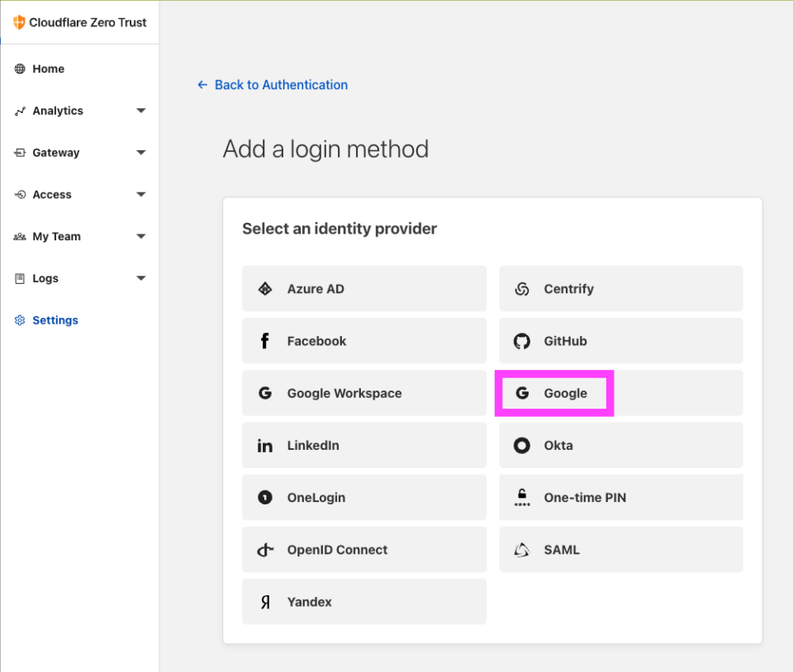Click the SAML triangle icon
This screenshot has height=672, width=793.
point(522,550)
